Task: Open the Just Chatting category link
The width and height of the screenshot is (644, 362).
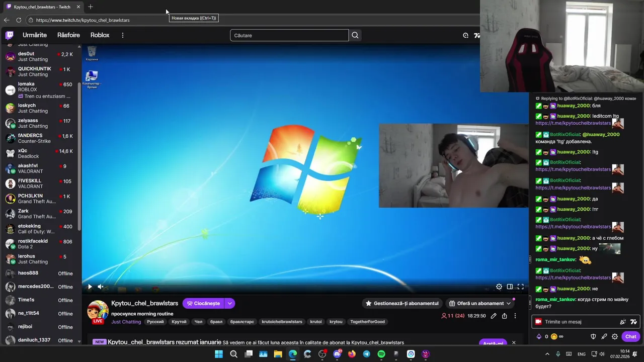Action: click(x=126, y=322)
